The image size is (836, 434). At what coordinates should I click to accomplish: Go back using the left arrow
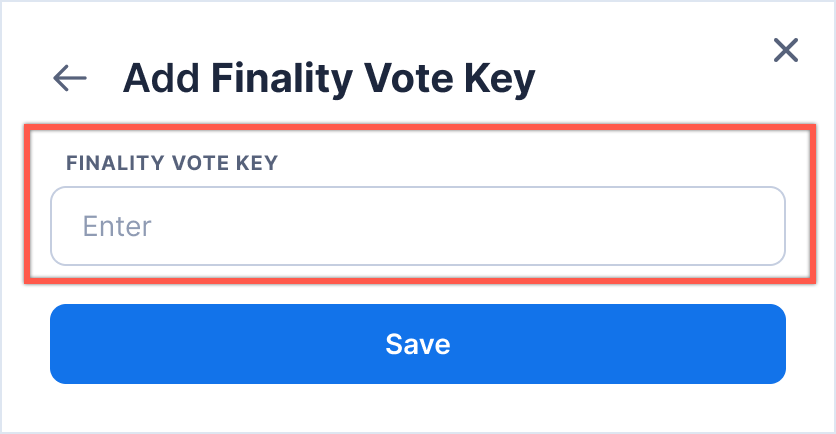(x=70, y=78)
